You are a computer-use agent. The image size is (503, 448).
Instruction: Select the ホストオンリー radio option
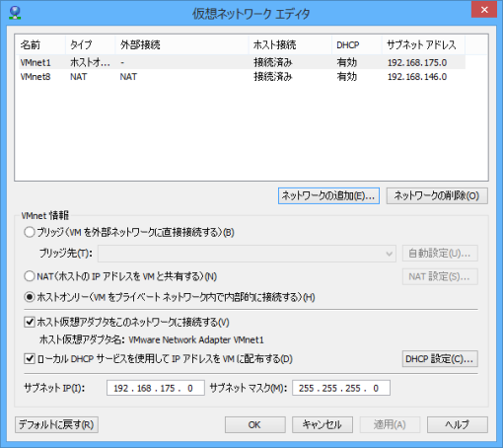click(30, 297)
